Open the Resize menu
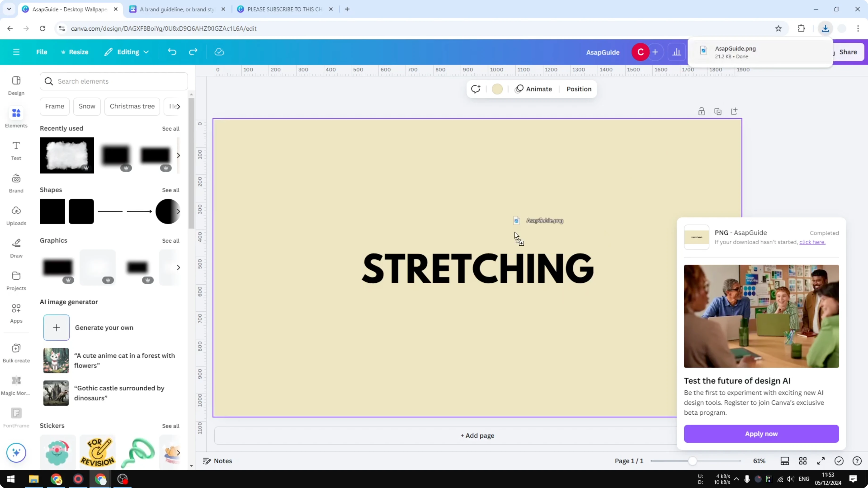Viewport: 868px width, 488px height. [x=75, y=52]
